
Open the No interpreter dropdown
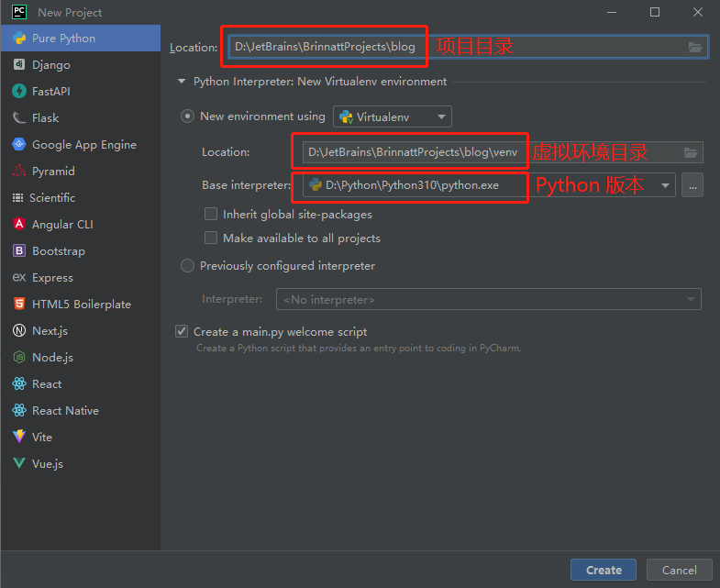(x=489, y=300)
